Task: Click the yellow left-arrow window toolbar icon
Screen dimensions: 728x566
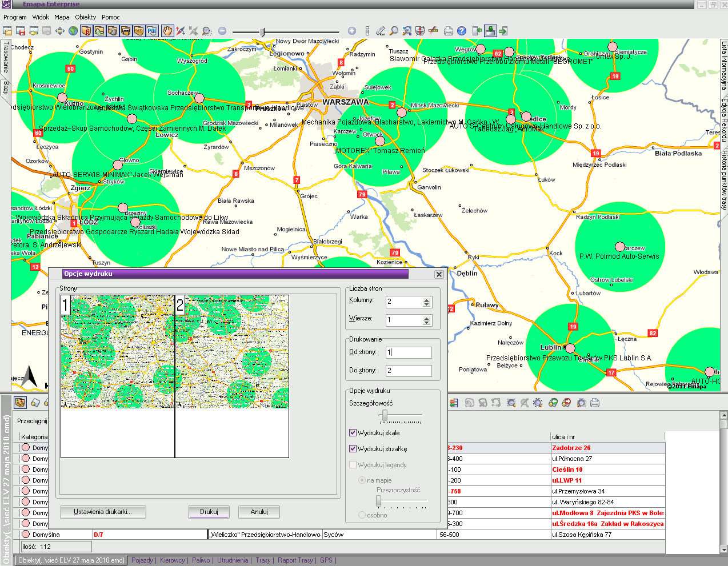Action: (x=34, y=31)
